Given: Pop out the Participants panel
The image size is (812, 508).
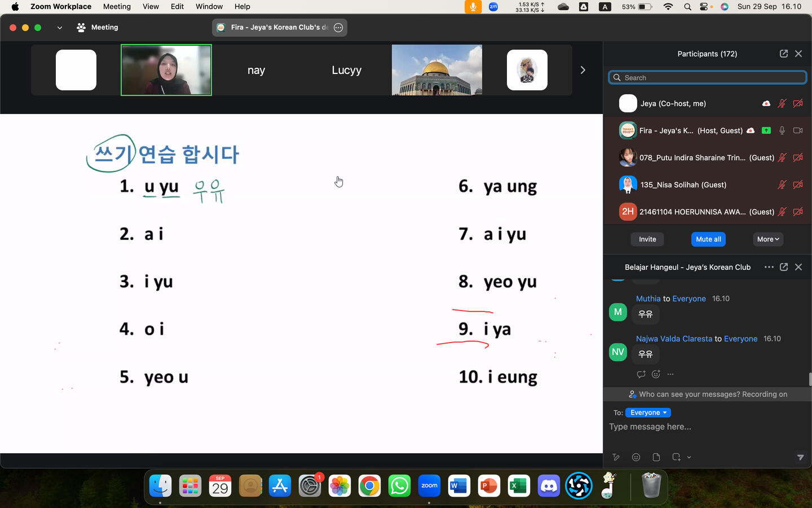Looking at the screenshot, I should (784, 54).
